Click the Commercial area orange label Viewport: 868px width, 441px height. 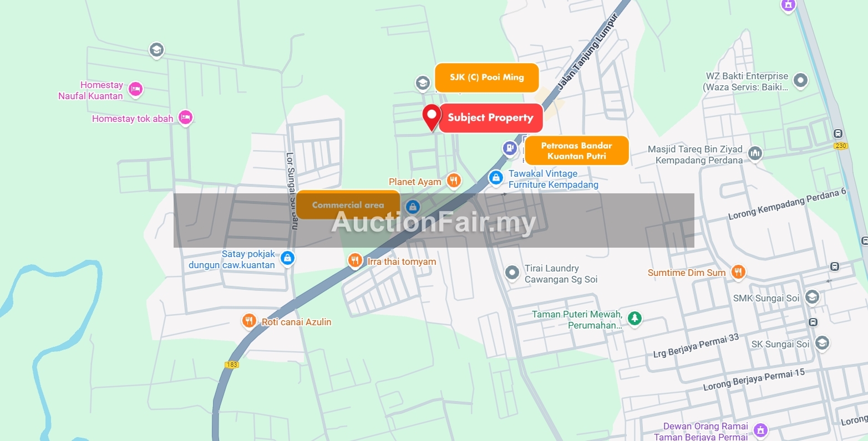(x=348, y=205)
